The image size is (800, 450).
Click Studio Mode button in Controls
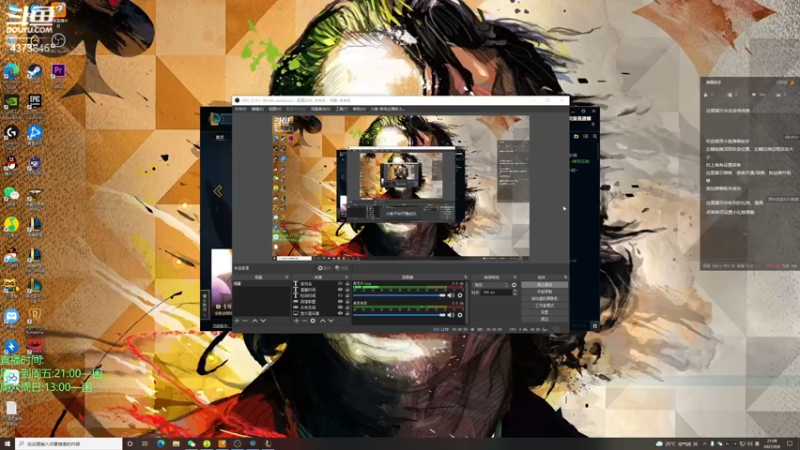click(544, 305)
